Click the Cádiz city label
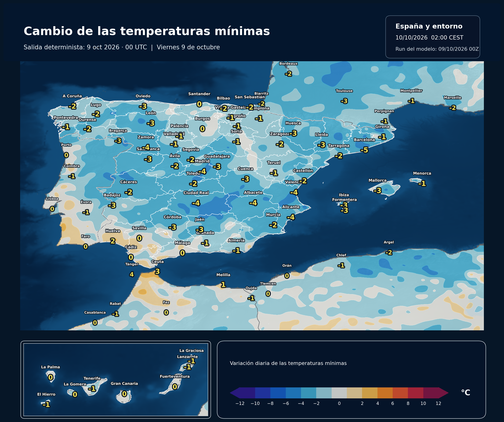The width and height of the screenshot is (504, 422). (131, 247)
